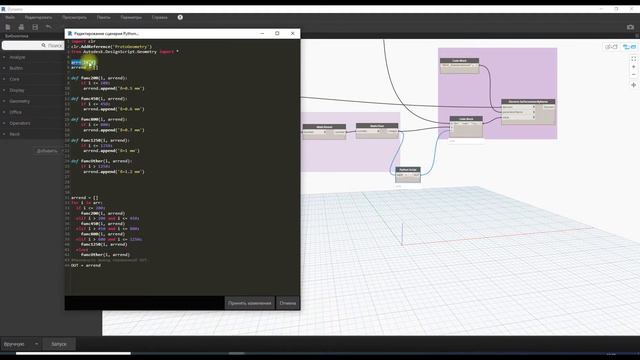Click the Element.SetParameterByName node header
The image size is (640, 360).
[x=528, y=102]
